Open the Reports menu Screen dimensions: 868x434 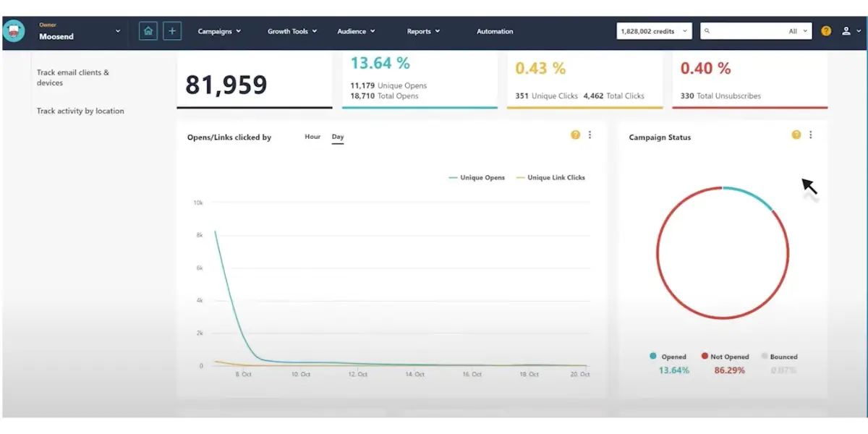[x=423, y=32]
